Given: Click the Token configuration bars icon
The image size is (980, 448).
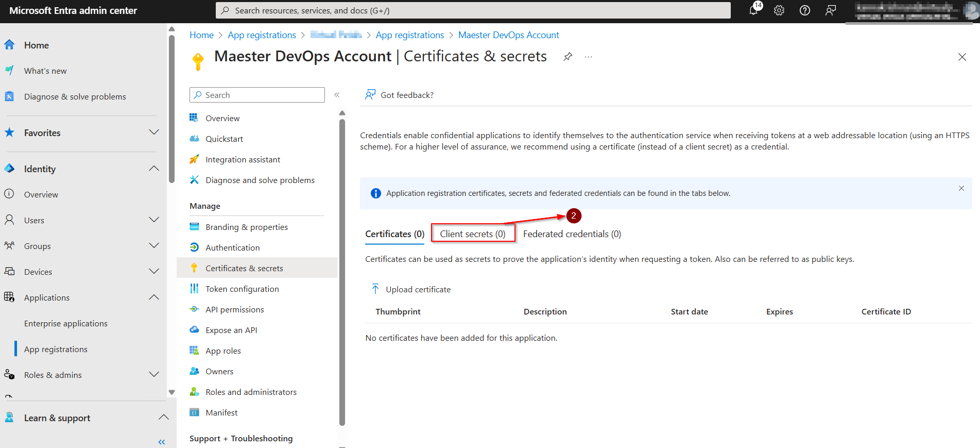Looking at the screenshot, I should [194, 289].
